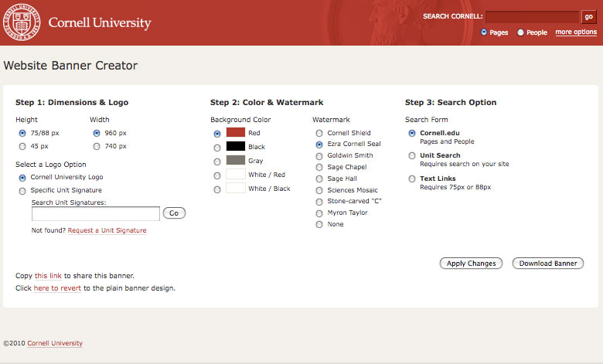This screenshot has width=603, height=364.
Task: Click the Go button next to unit search
Action: pos(174,213)
